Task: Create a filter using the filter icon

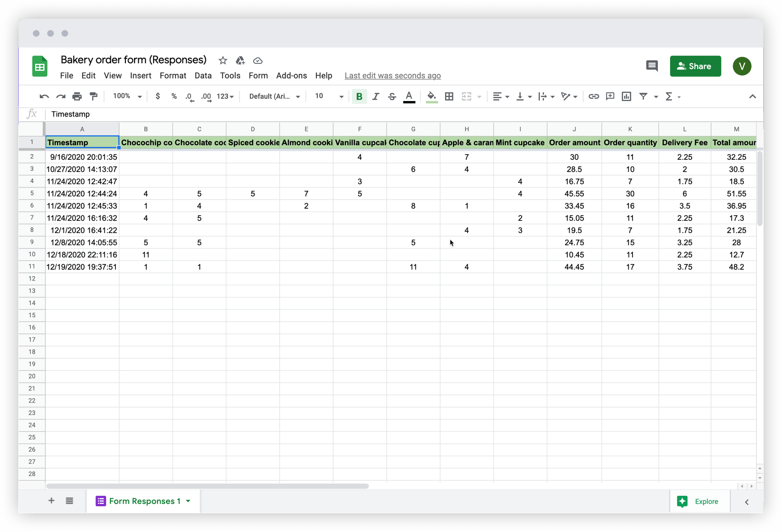Action: coord(644,96)
